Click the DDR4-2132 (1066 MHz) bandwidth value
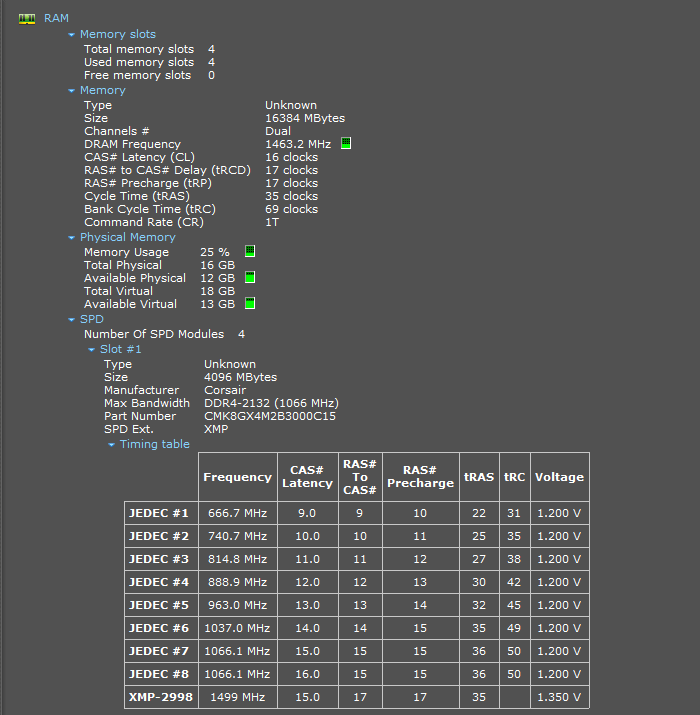700x715 pixels. [271, 403]
